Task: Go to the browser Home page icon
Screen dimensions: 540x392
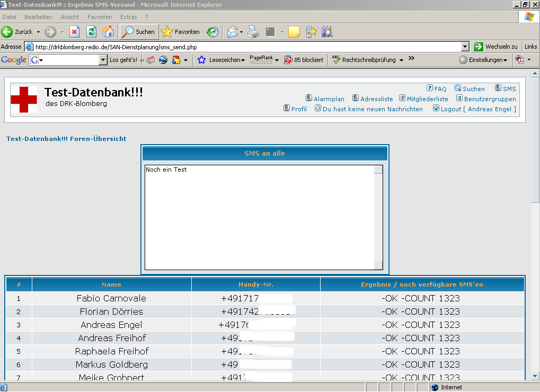Action: pos(108,32)
